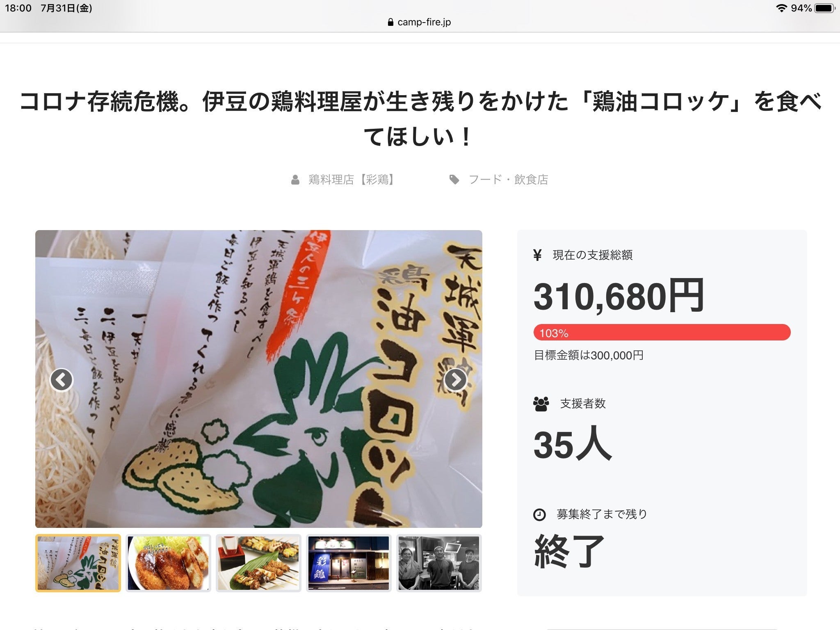Show the previous carousel image arrow
The width and height of the screenshot is (840, 630).
(x=62, y=380)
